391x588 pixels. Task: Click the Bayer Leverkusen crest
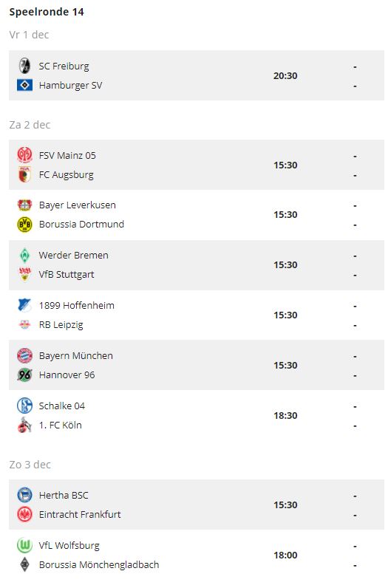[24, 205]
